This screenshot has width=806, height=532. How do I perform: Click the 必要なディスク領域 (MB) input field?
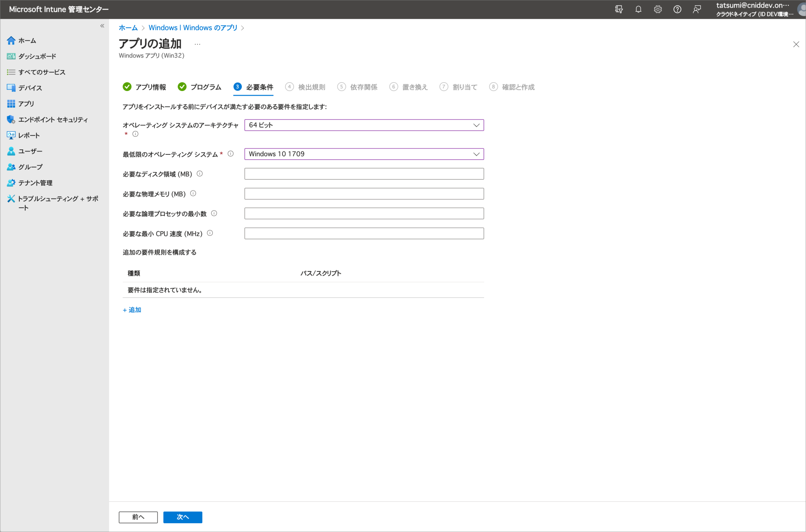tap(364, 173)
